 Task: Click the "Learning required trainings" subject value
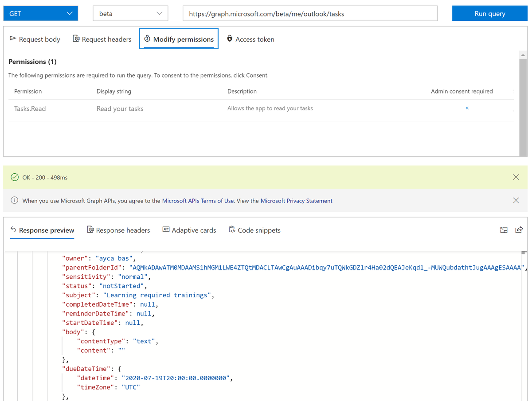(156, 295)
